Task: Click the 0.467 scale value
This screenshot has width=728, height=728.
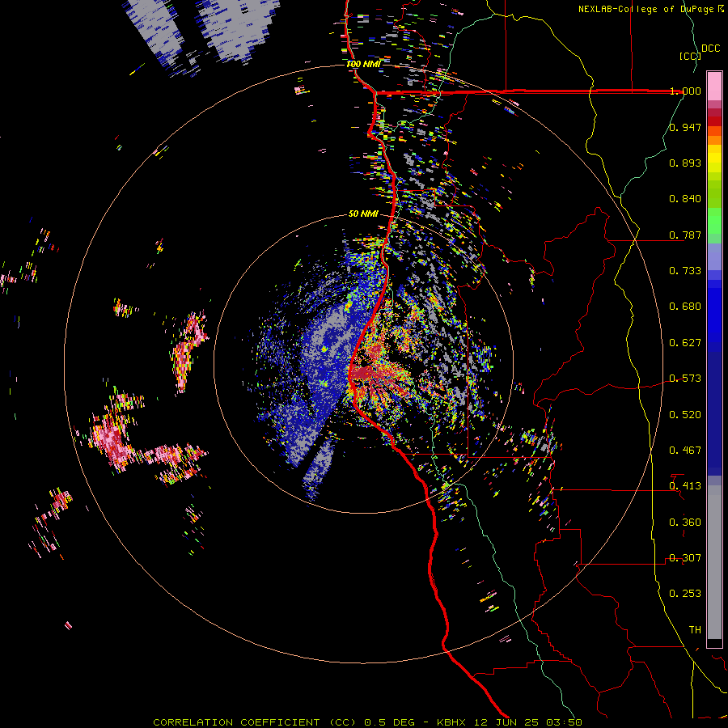Action: coord(685,451)
